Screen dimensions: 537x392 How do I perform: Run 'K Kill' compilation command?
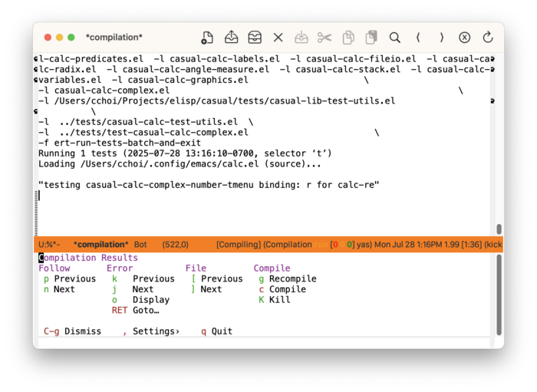coord(275,300)
